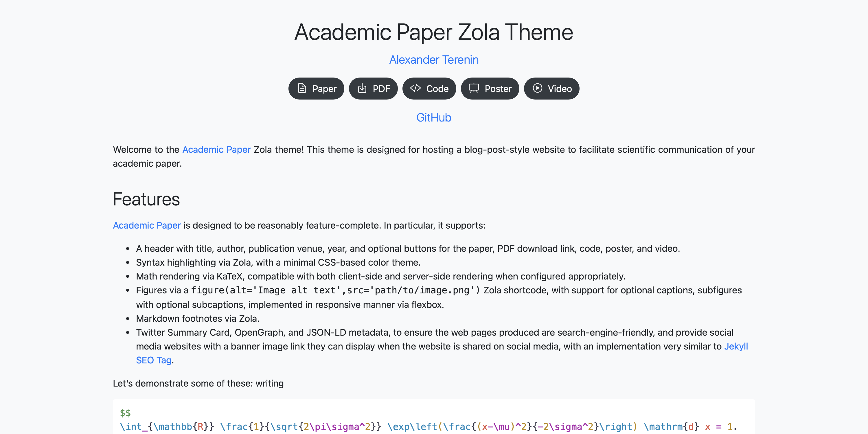Open the Video button
Screen dimensions: 868x434
click(x=551, y=88)
